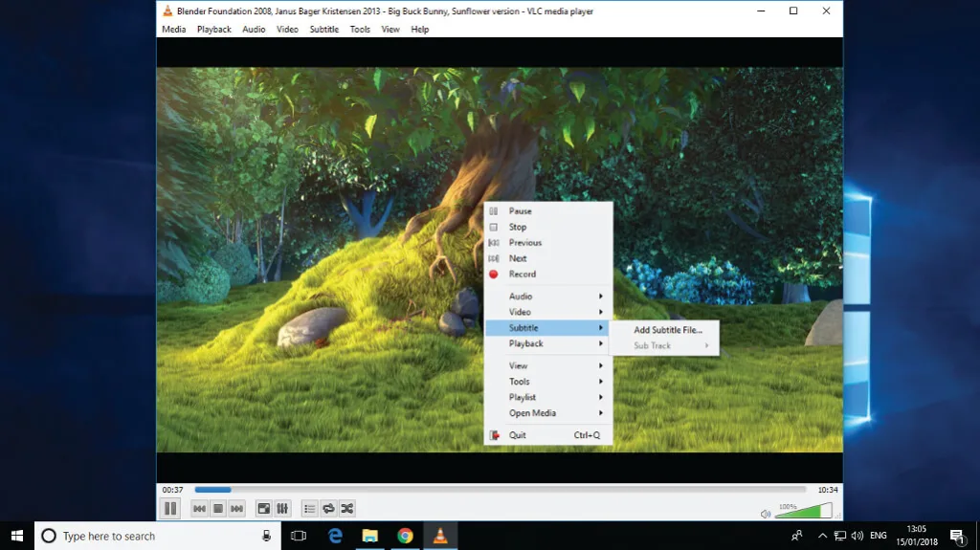Viewport: 980px width, 550px height.
Task: Expand Video submenu in context menu
Action: tap(548, 312)
